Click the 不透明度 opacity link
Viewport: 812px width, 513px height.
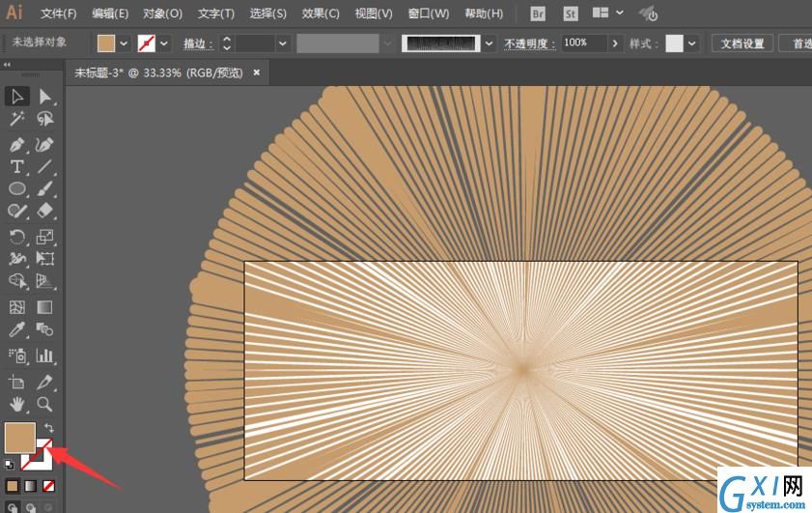[x=529, y=44]
